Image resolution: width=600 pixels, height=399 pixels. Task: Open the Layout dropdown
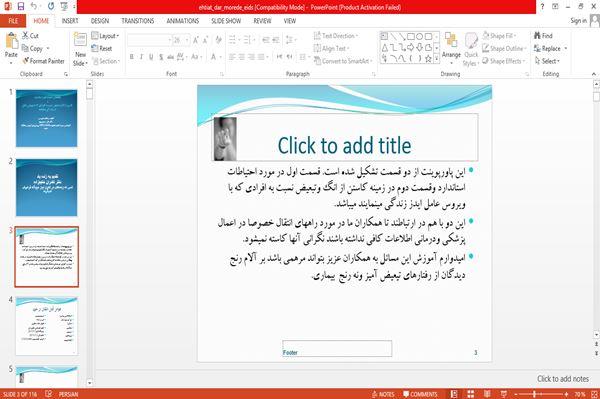(x=106, y=36)
